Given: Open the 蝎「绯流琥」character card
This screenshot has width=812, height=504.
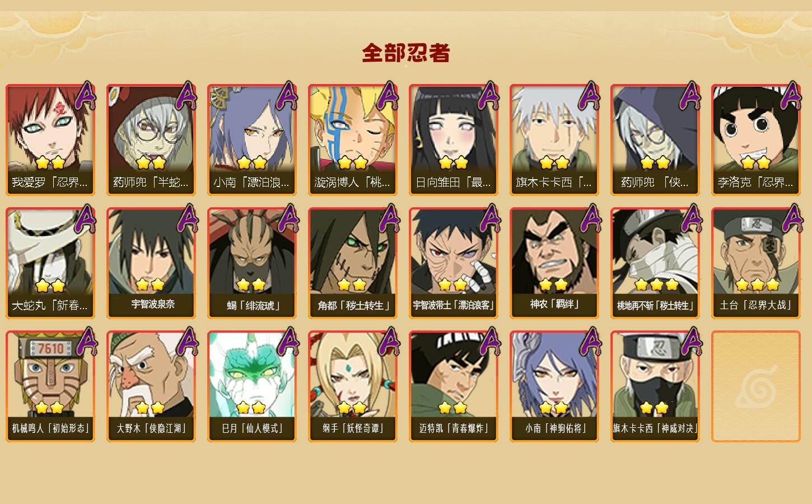Looking at the screenshot, I should 252,263.
